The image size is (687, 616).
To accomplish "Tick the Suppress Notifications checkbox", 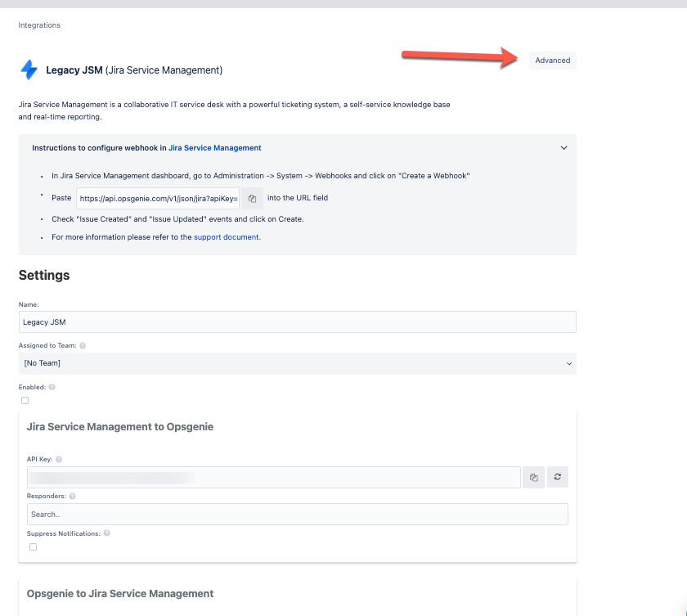I will (33, 546).
